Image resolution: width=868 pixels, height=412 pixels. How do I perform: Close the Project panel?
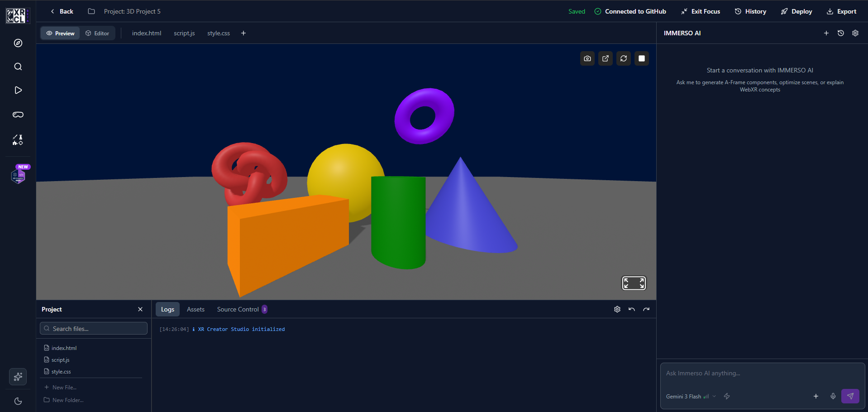coord(140,309)
